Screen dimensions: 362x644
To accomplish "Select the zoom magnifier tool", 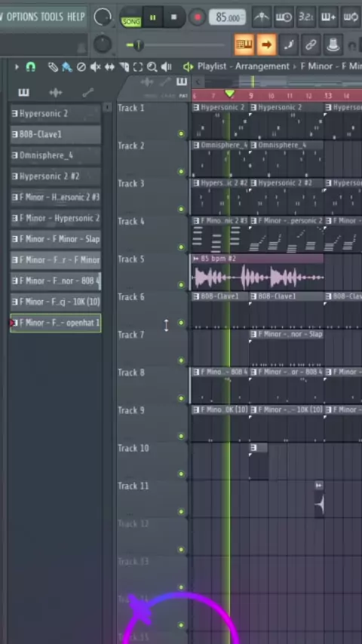I will coord(152,67).
